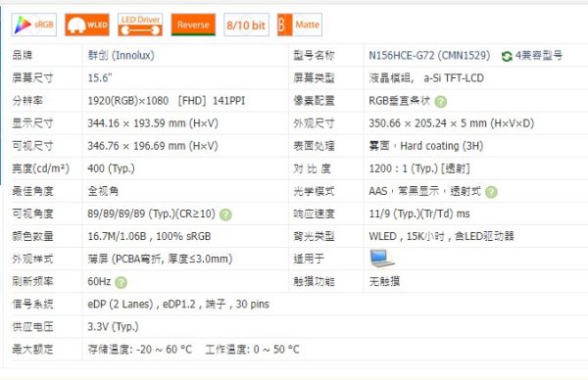
Task: Click the LED Driver badge
Action: pos(140,24)
